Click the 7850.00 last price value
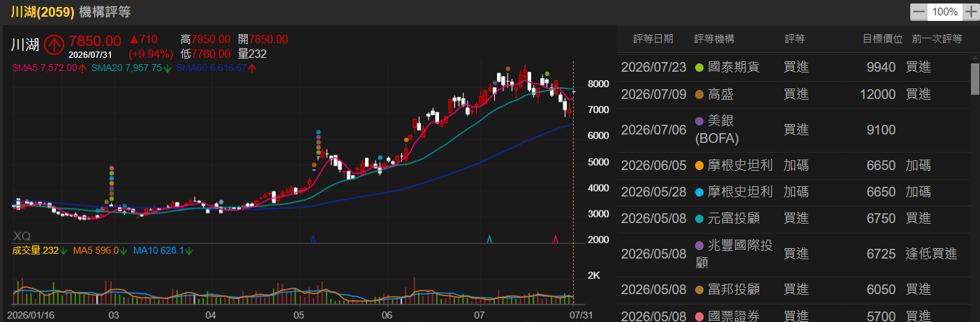Image resolution: width=980 pixels, height=322 pixels. click(95, 41)
